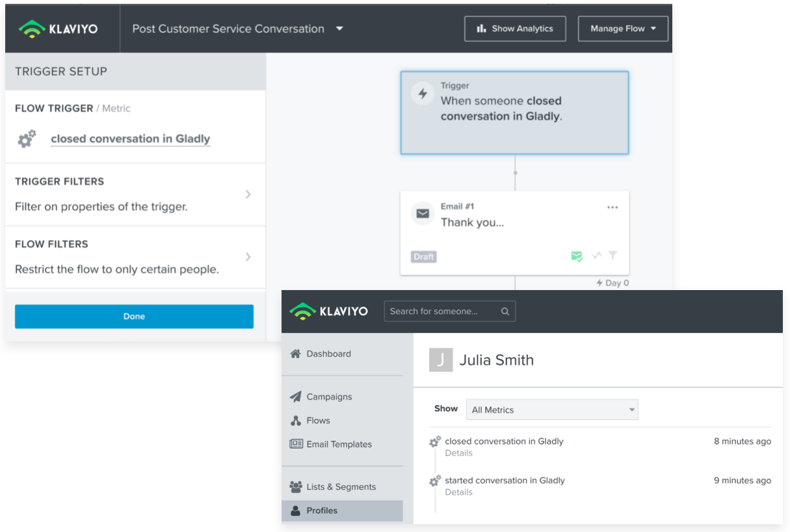Open the All Metrics dropdown
The image size is (790, 532).
coord(552,410)
